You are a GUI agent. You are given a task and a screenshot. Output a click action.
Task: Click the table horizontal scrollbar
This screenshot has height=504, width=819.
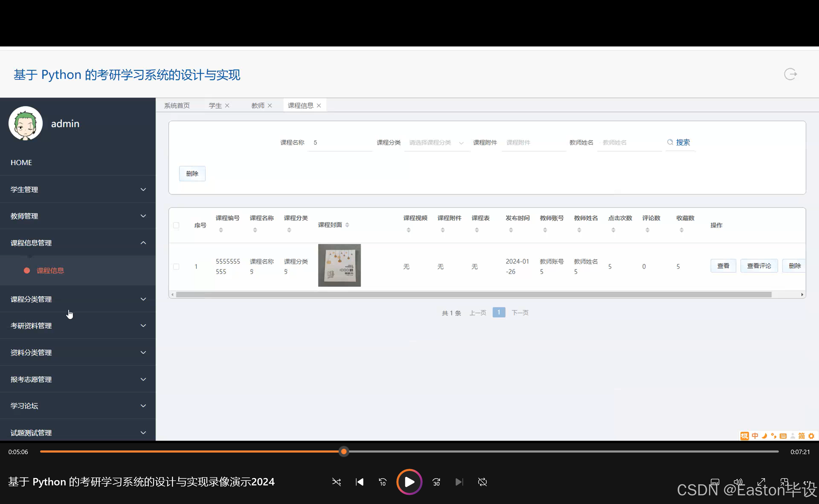[x=474, y=295]
